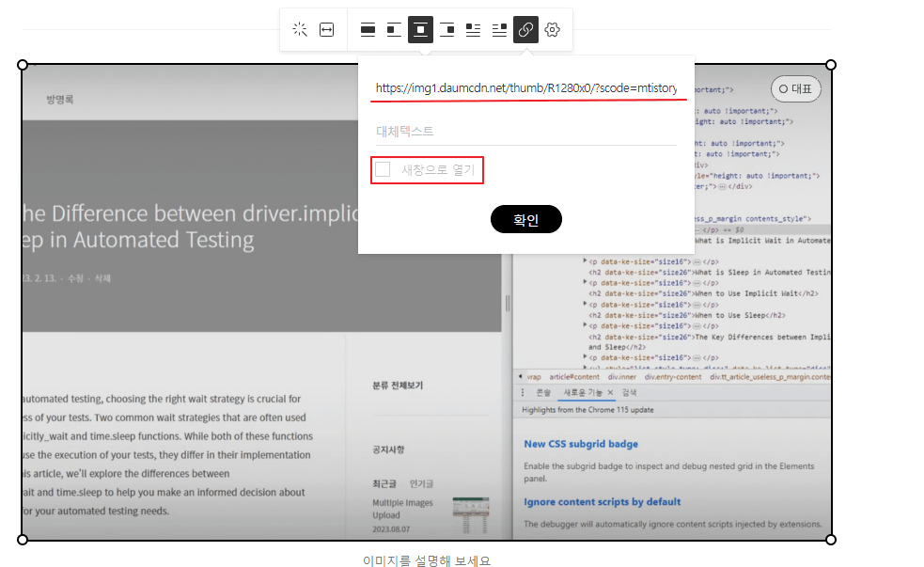The height and width of the screenshot is (567, 924).
Task: Click the 분류 전체보기 text
Action: tap(398, 386)
